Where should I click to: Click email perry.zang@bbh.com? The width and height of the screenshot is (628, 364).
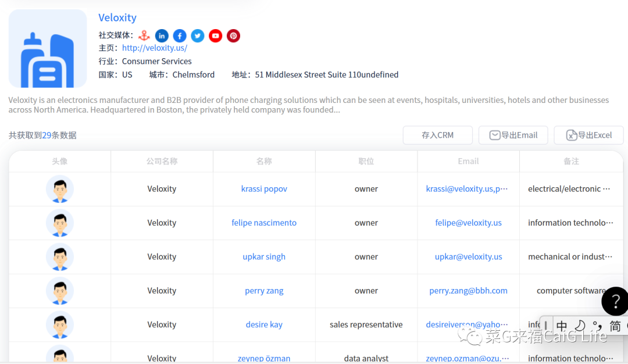point(468,291)
